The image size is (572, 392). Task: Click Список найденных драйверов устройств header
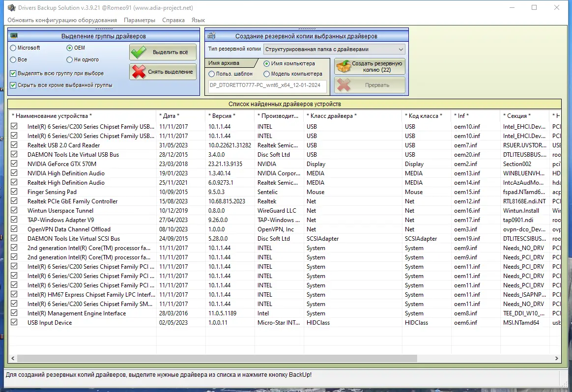(x=285, y=104)
